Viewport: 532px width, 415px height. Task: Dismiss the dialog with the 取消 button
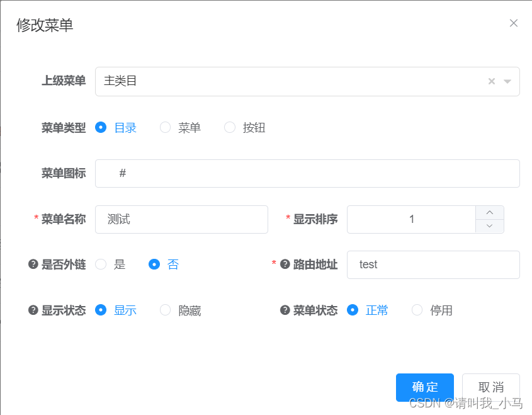click(491, 387)
